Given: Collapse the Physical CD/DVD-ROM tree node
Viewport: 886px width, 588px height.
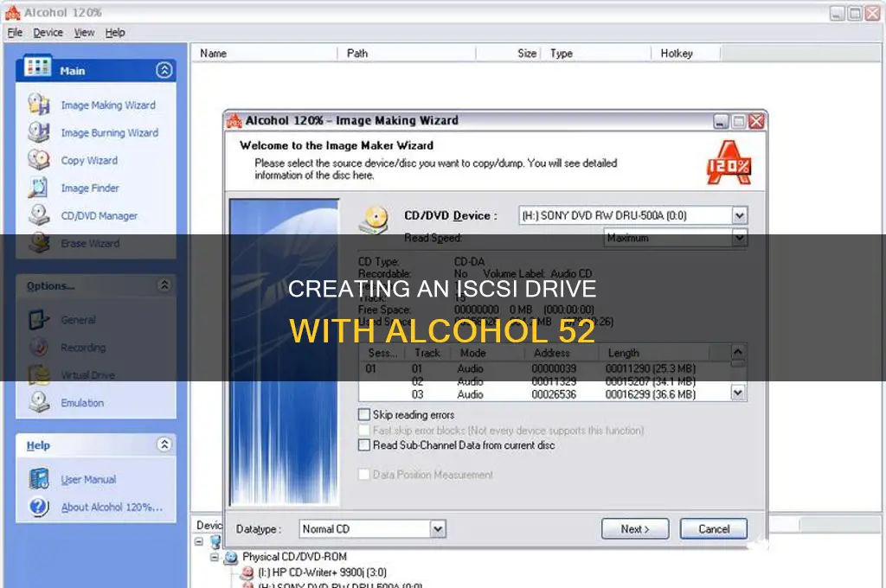Looking at the screenshot, I should tap(215, 558).
